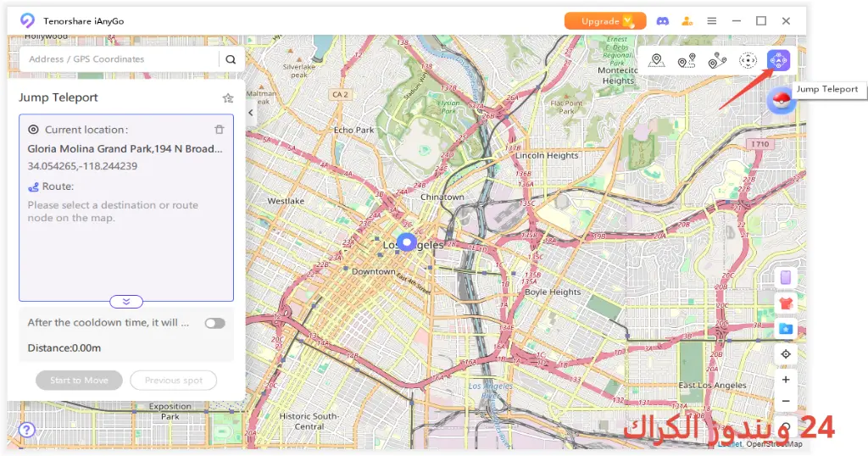Click the Downtown label on map
The image size is (868, 456).
point(374,272)
